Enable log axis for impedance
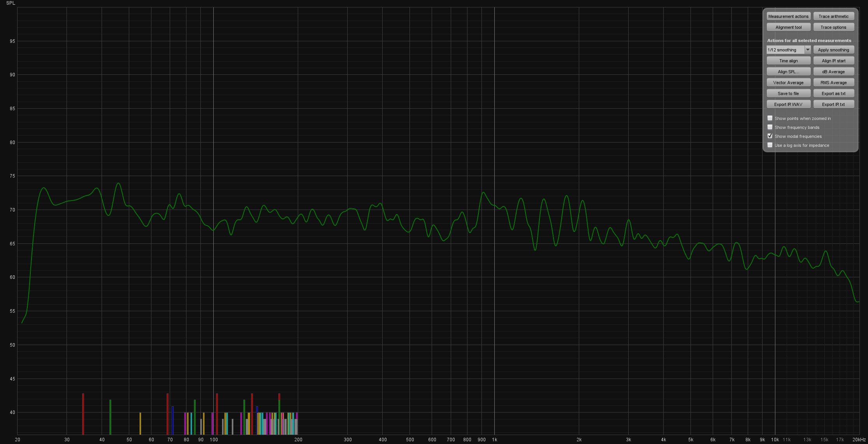 pos(770,145)
